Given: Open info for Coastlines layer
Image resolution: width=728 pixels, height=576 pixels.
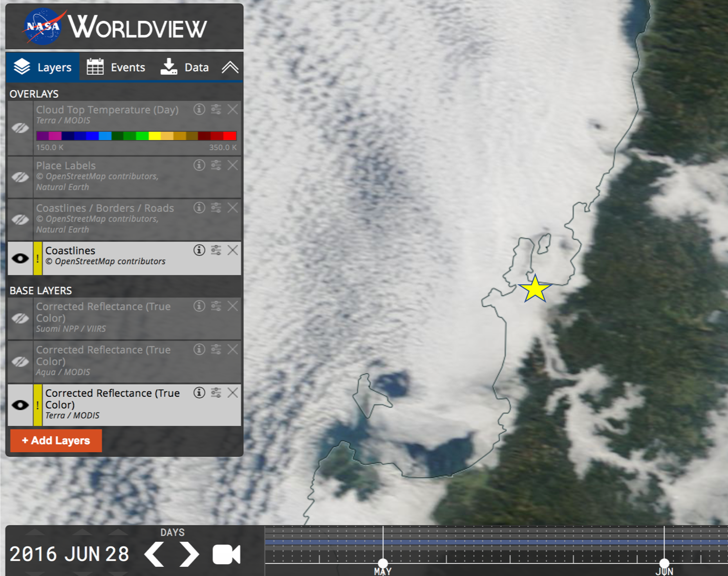Looking at the screenshot, I should point(199,250).
